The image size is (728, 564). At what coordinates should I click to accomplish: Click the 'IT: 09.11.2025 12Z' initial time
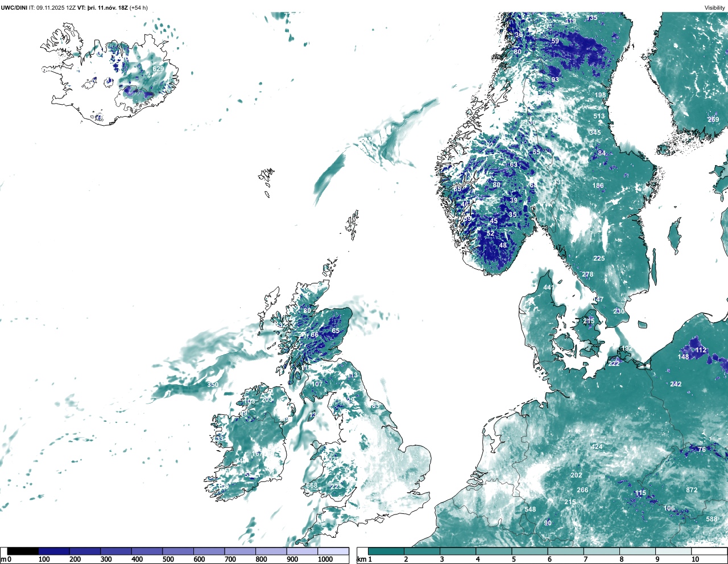pos(52,7)
